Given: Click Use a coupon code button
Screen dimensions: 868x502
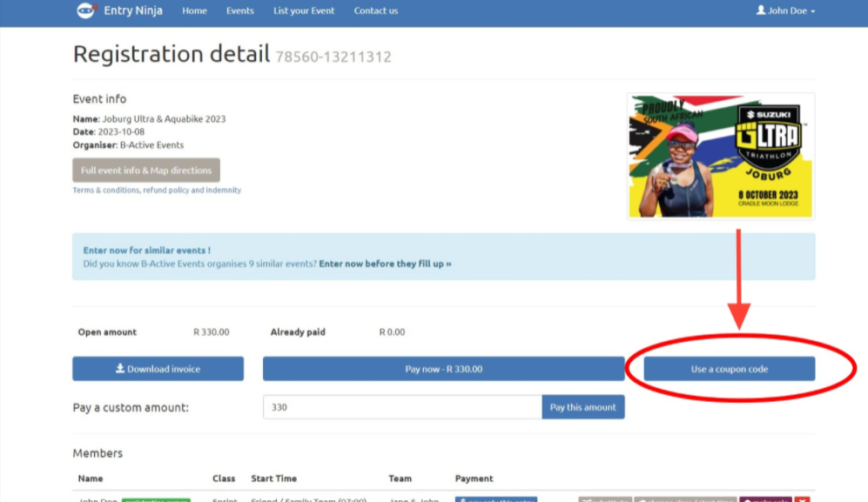Looking at the screenshot, I should 729,369.
